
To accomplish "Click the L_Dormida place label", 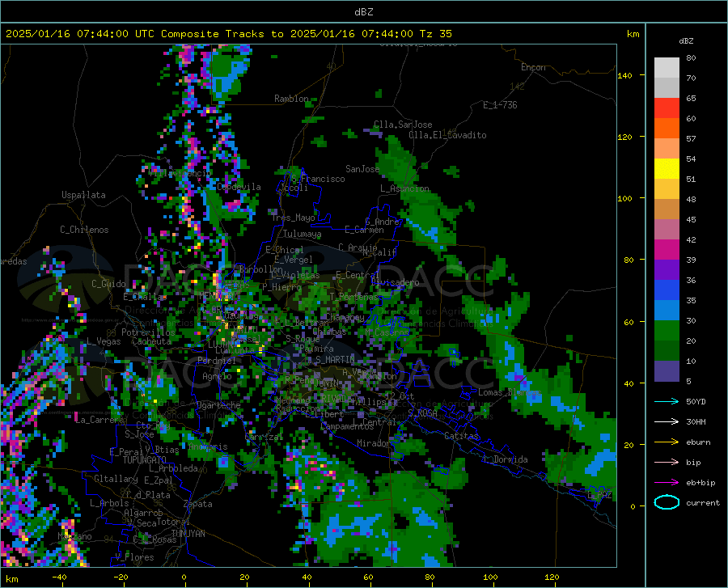I will pos(506,459).
